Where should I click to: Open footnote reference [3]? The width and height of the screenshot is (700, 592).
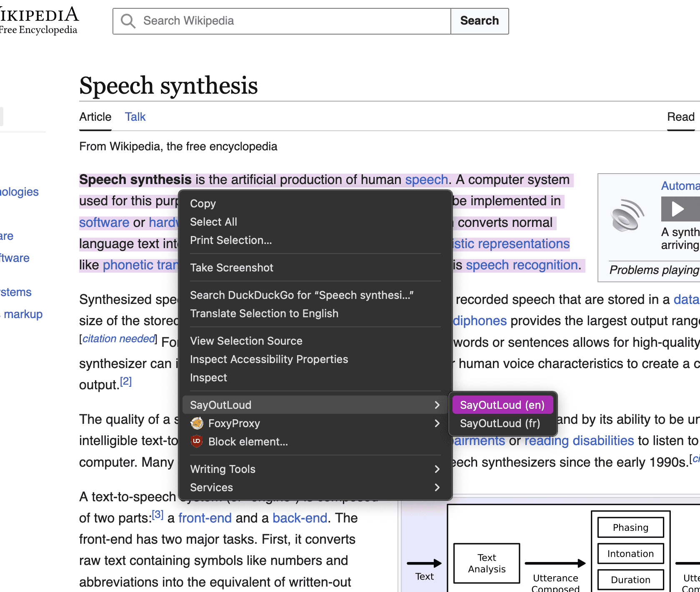click(157, 515)
